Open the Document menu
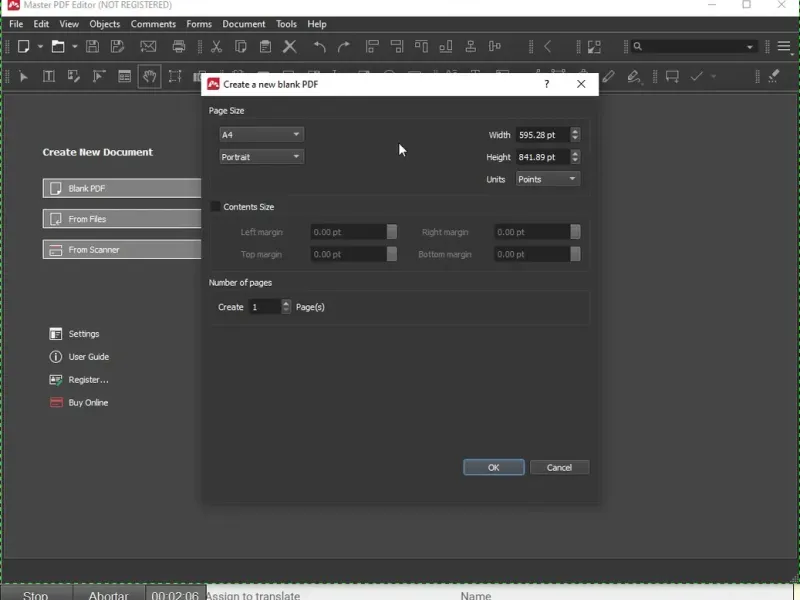This screenshot has width=800, height=600. click(x=244, y=24)
